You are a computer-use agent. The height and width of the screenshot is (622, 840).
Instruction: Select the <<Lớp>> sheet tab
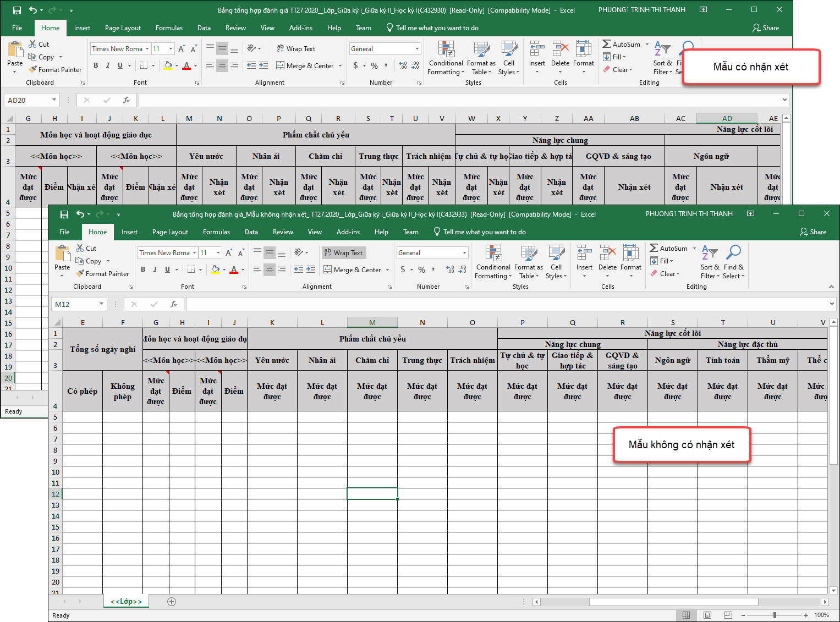pos(126,602)
